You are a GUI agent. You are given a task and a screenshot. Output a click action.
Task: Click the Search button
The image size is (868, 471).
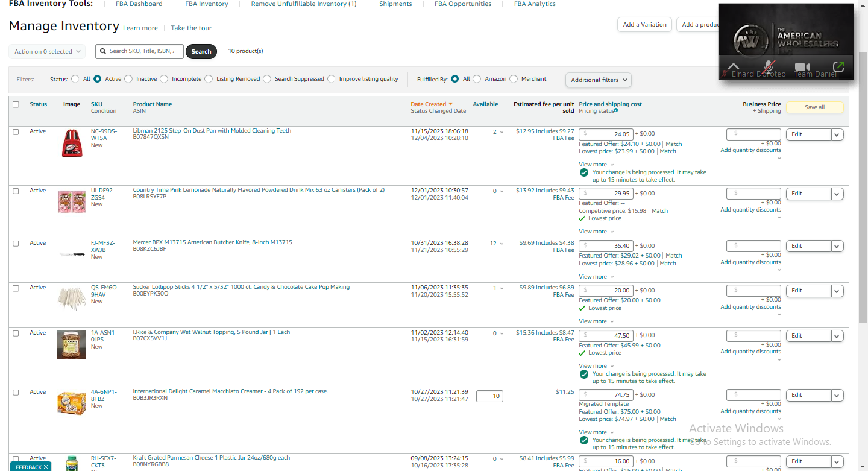pyautogui.click(x=201, y=51)
